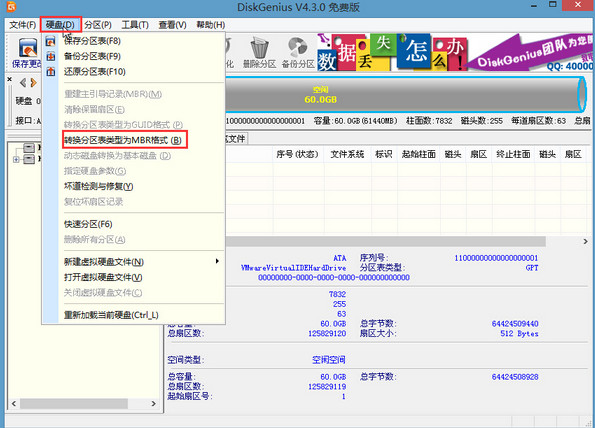Screen dimensions: 595x428
Task: Click the DiskGenius data recovery banner
Action: pos(455,52)
